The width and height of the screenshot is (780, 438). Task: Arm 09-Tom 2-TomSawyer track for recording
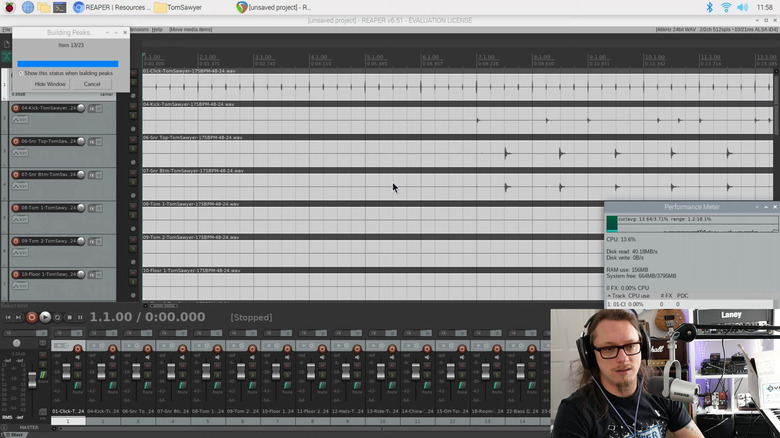pos(16,241)
